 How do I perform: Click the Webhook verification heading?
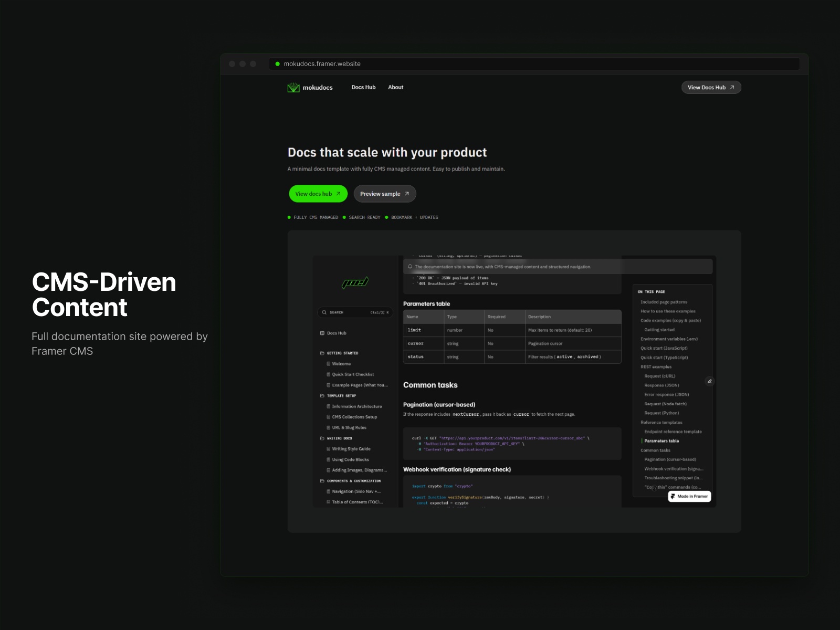457,469
